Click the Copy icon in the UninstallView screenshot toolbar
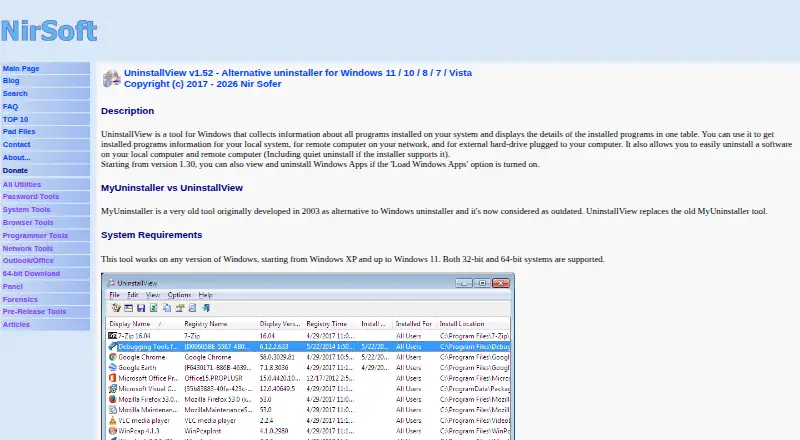 pyautogui.click(x=167, y=308)
